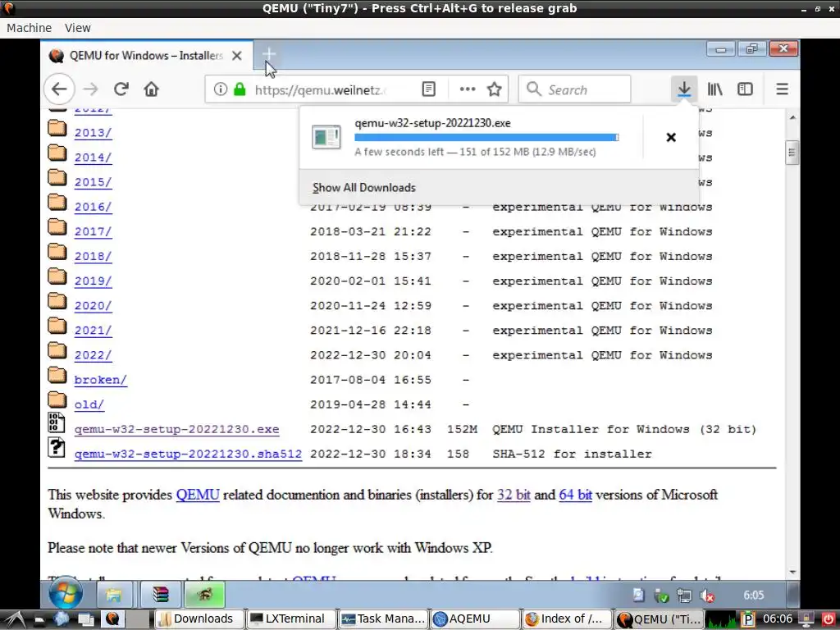The image size is (840, 630).
Task: Open Windows Explorer from the guest taskbar
Action: point(114,595)
